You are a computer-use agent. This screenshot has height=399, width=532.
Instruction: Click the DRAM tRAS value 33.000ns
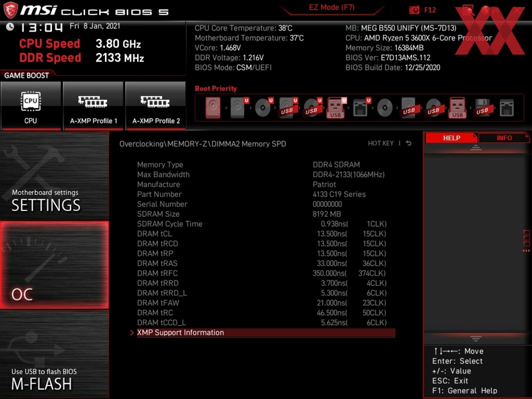click(x=332, y=263)
